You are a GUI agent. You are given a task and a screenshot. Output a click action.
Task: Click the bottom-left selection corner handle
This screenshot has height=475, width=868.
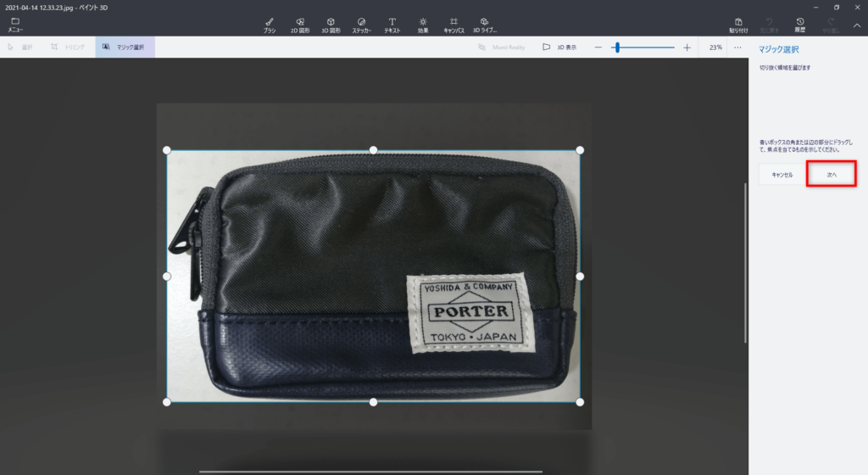click(167, 402)
